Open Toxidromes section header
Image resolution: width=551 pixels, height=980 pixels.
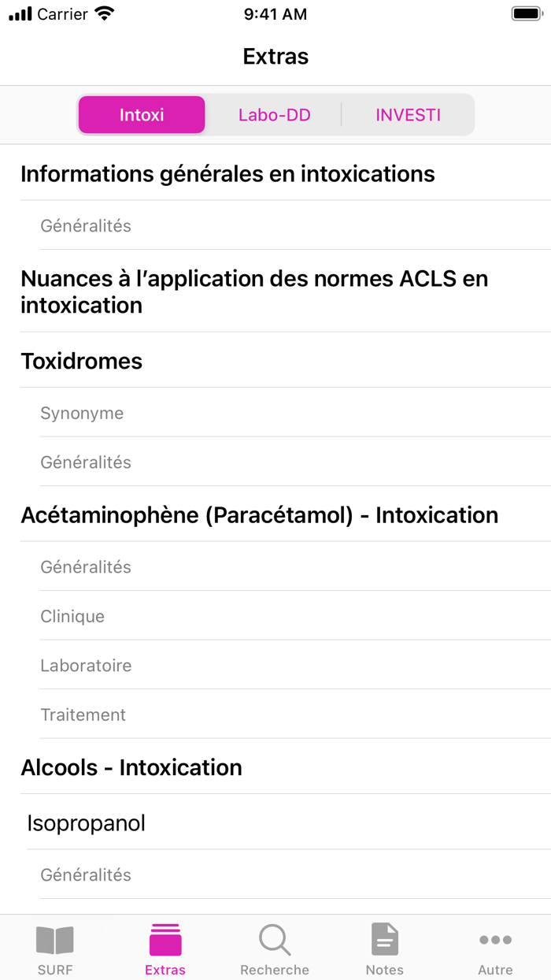(82, 362)
